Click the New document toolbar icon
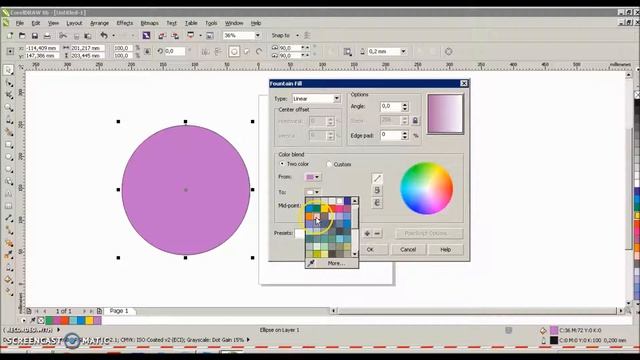 pos(10,36)
